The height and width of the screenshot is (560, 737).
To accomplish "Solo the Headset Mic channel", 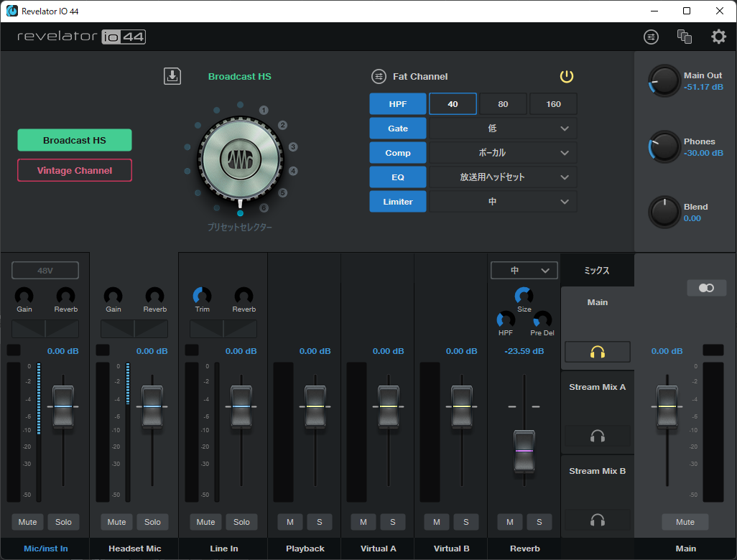I will [x=152, y=522].
